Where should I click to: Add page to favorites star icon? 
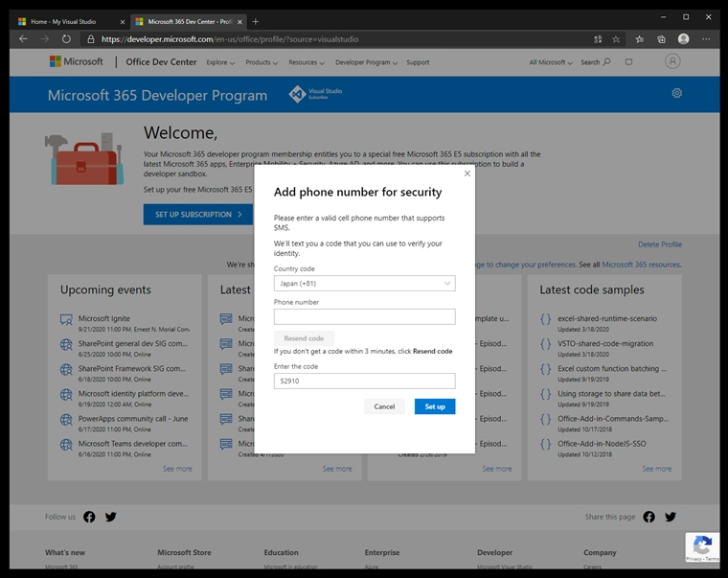click(616, 39)
